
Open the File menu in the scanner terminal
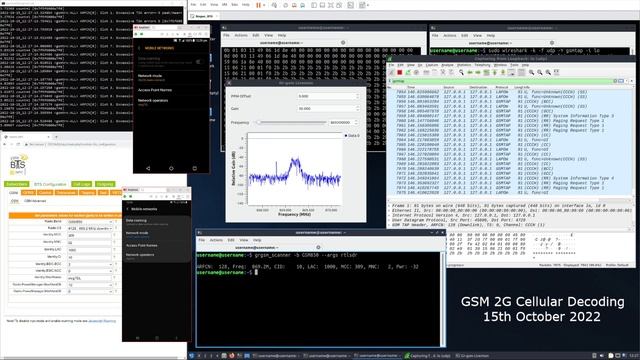(201, 240)
